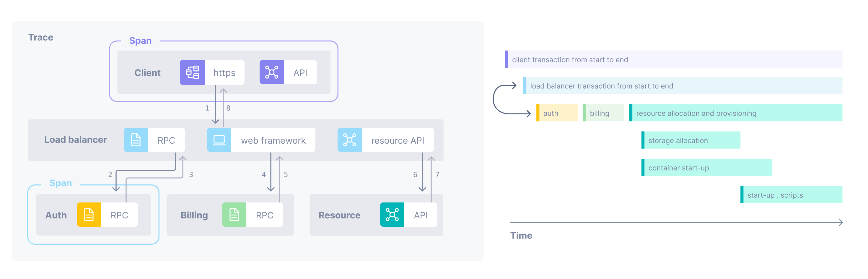Click the purple Span label above Client
The height and width of the screenshot is (279, 868).
pyautogui.click(x=140, y=41)
